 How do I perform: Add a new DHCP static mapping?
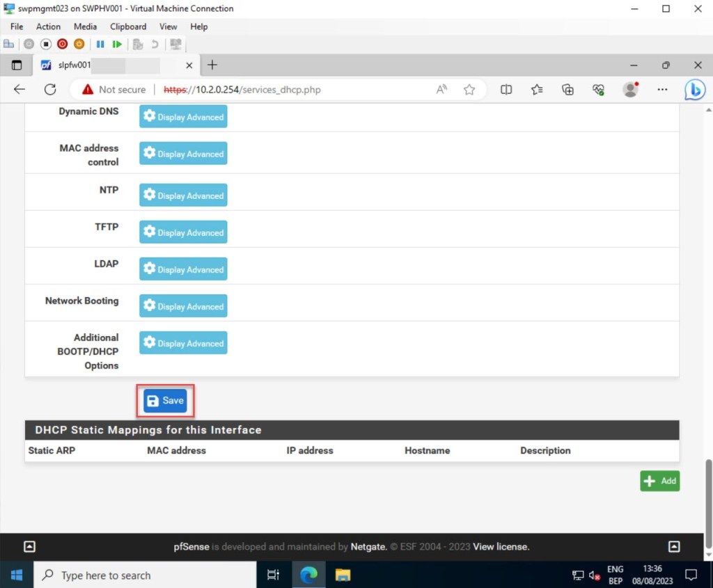(x=659, y=481)
